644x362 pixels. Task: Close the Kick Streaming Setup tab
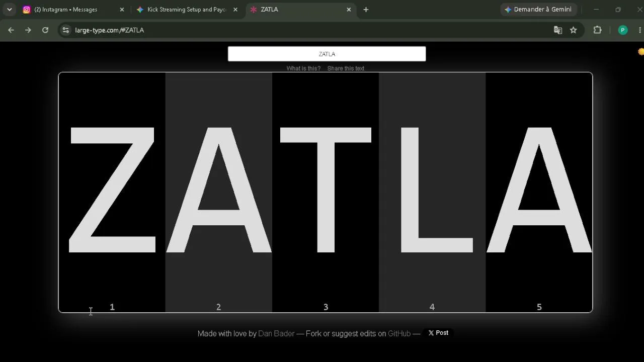235,10
